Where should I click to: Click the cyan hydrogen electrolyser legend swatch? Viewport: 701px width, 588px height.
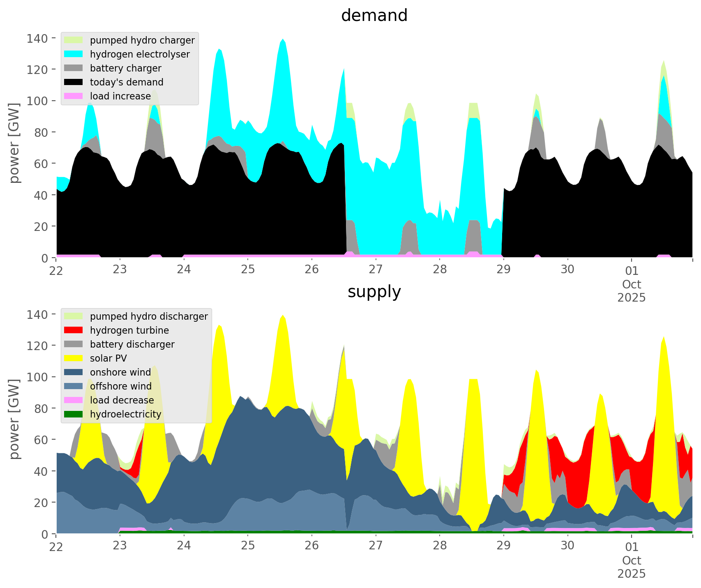click(x=74, y=54)
